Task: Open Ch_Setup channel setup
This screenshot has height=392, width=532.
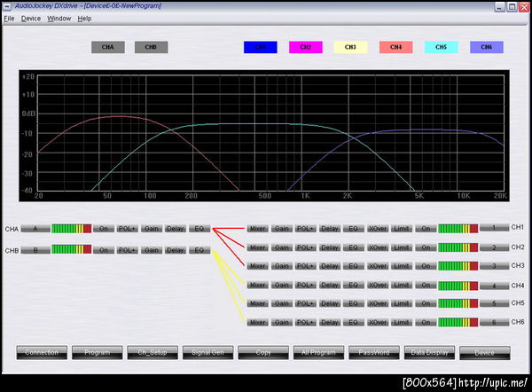Action: [153, 353]
